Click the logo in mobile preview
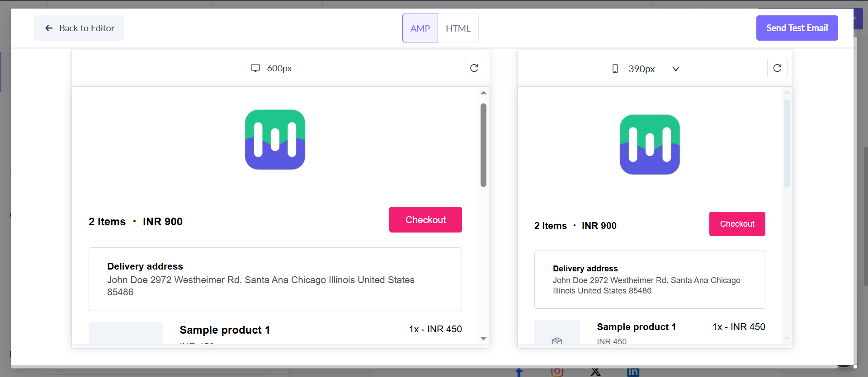Screen dimensions: 868x377 (650, 144)
